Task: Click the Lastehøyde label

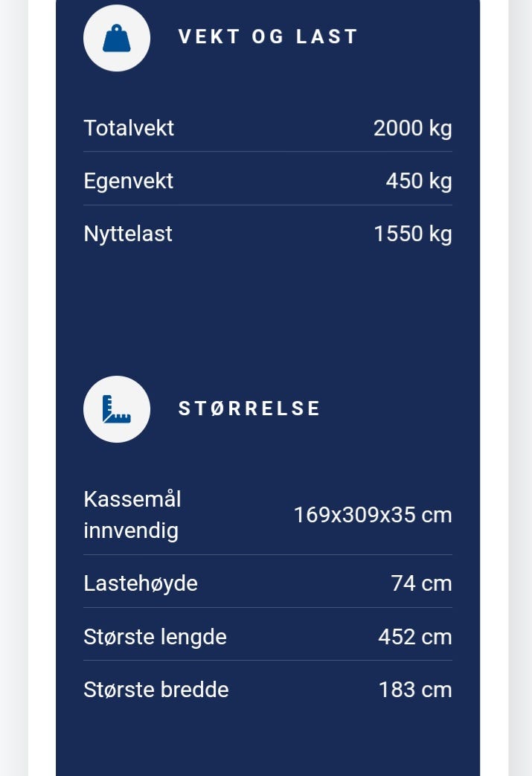Action: (141, 583)
